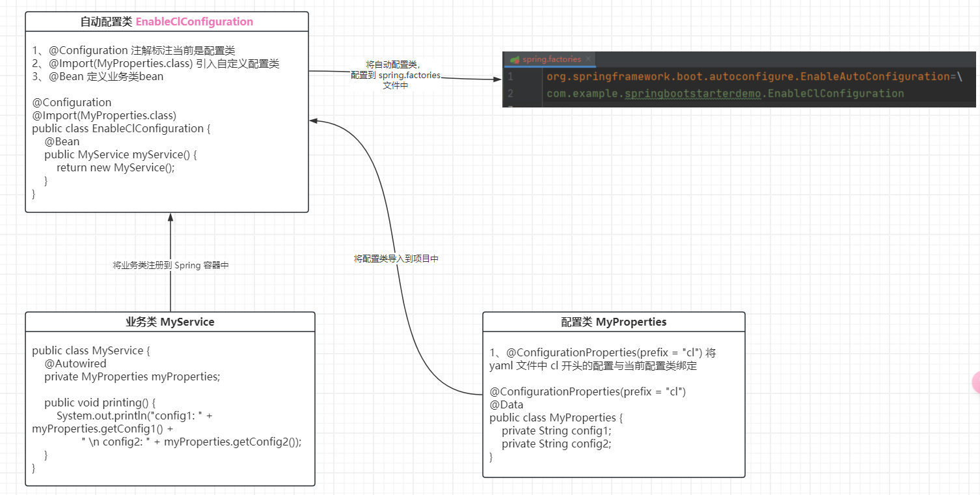This screenshot has width=980, height=495.
Task: Click the line public void printing() {
Action: tap(100, 403)
